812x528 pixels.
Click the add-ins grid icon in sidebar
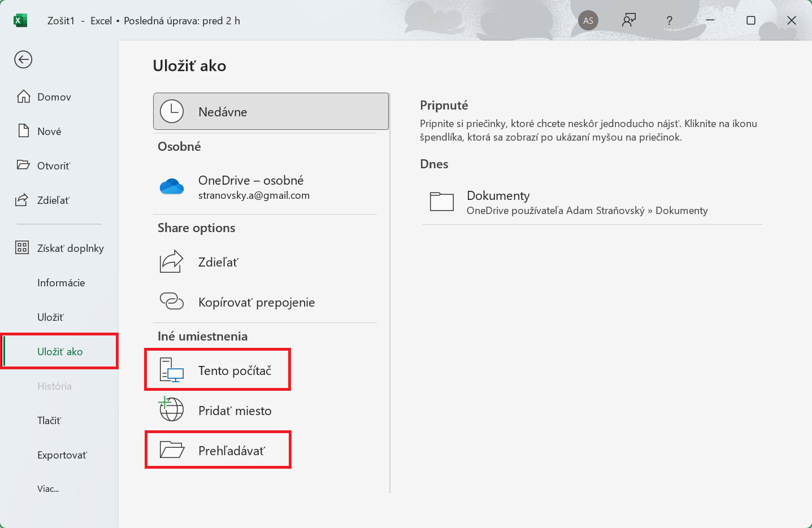click(x=22, y=247)
